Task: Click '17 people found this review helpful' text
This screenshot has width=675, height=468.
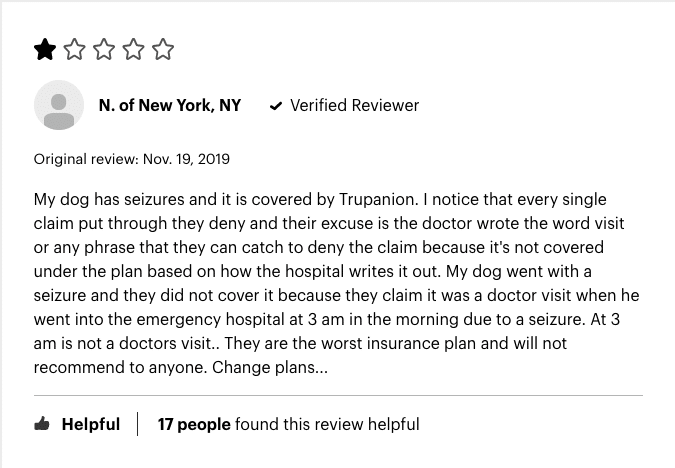Action: [x=288, y=424]
